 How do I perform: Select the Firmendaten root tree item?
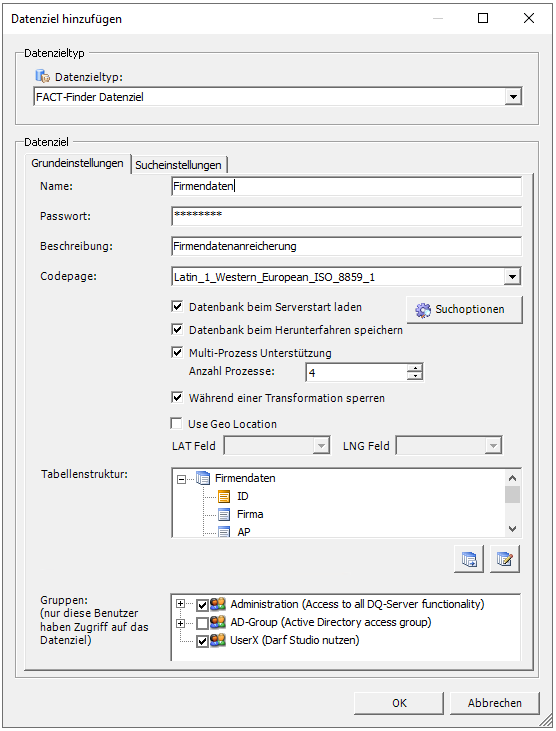pyautogui.click(x=245, y=478)
